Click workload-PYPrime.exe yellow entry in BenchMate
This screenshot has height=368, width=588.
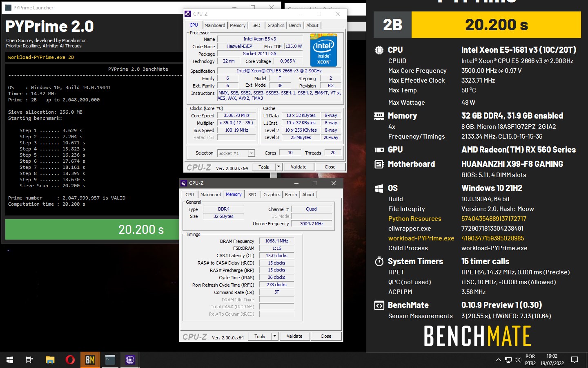pyautogui.click(x=421, y=238)
